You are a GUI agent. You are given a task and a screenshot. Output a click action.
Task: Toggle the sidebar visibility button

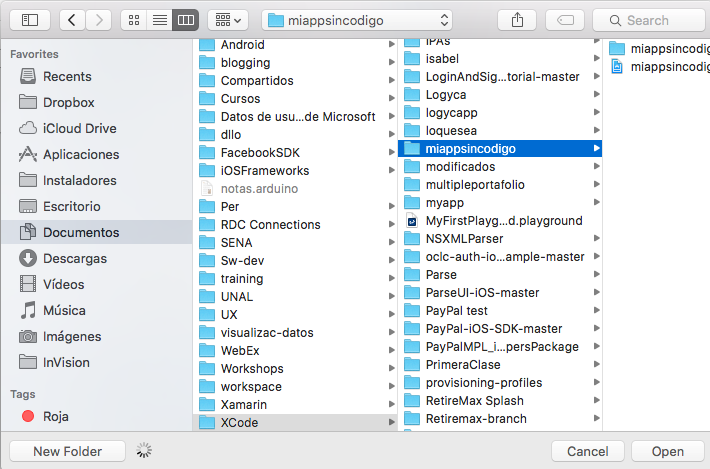pos(29,20)
